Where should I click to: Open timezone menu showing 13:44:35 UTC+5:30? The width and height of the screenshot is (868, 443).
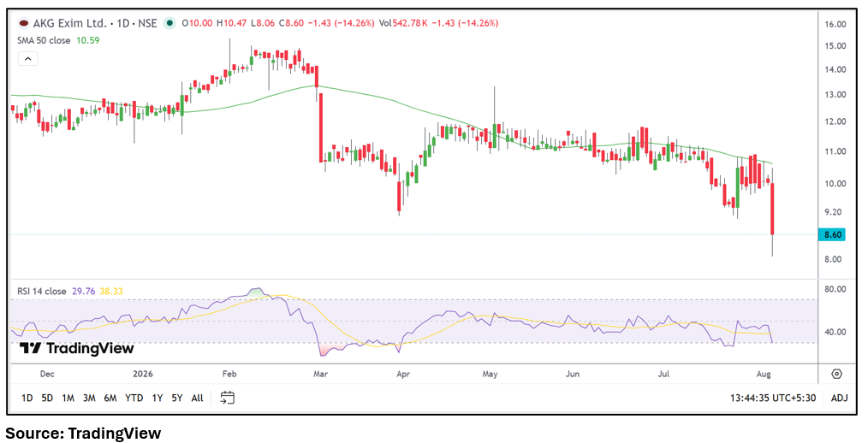773,398
